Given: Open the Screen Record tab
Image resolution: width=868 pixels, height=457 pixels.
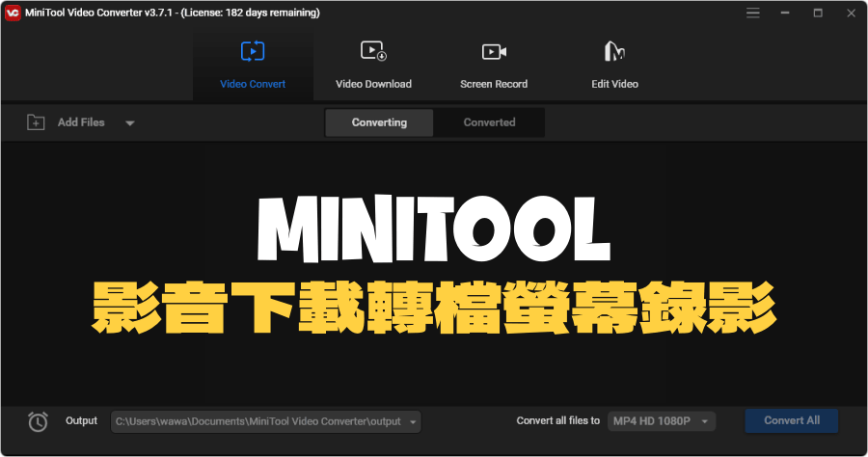Looking at the screenshot, I should point(494,65).
